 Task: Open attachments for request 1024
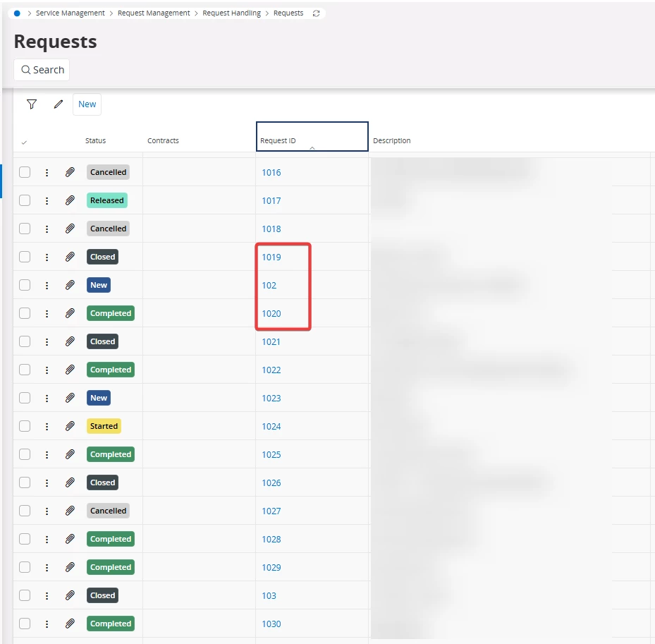[70, 426]
